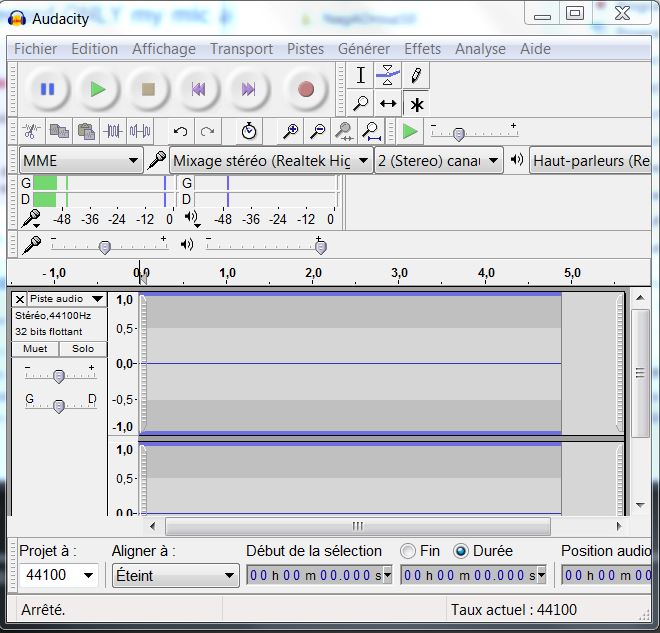660x633 pixels.
Task: Redo the last undone action
Action: point(208,132)
